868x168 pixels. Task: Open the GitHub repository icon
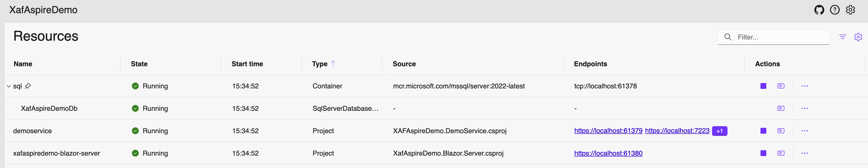(819, 10)
